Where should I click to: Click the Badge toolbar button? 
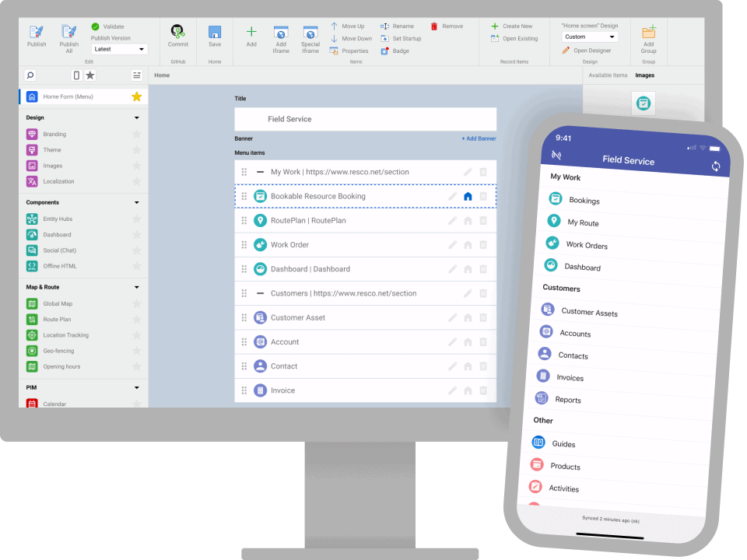coord(395,51)
